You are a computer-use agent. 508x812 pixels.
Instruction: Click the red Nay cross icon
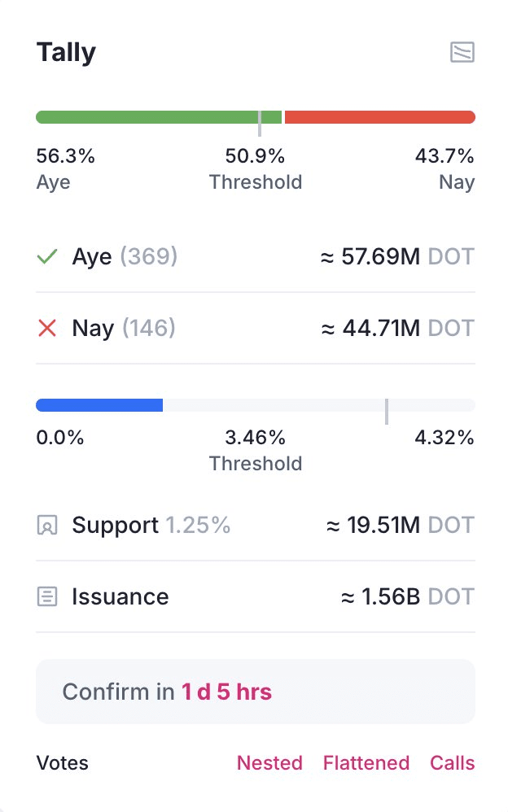click(x=47, y=328)
